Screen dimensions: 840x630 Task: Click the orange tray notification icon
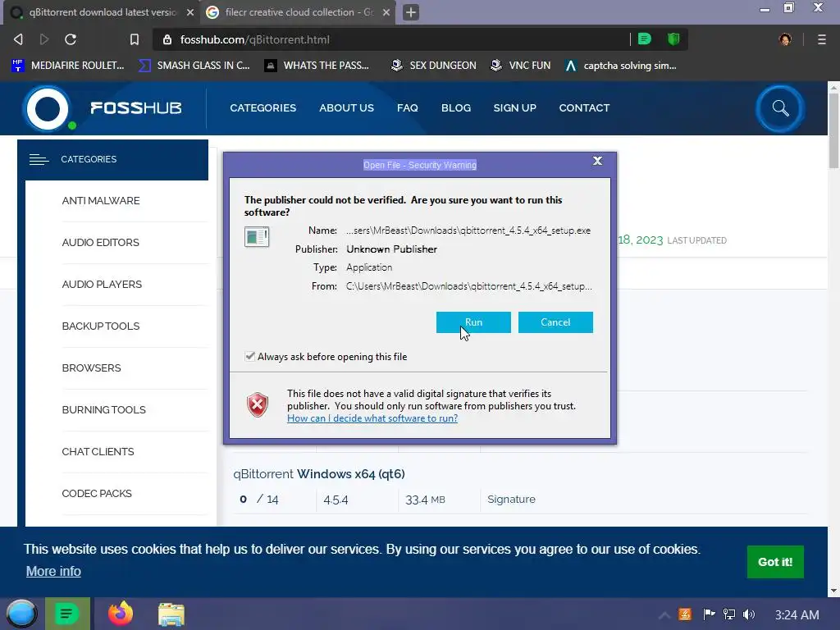(x=685, y=614)
